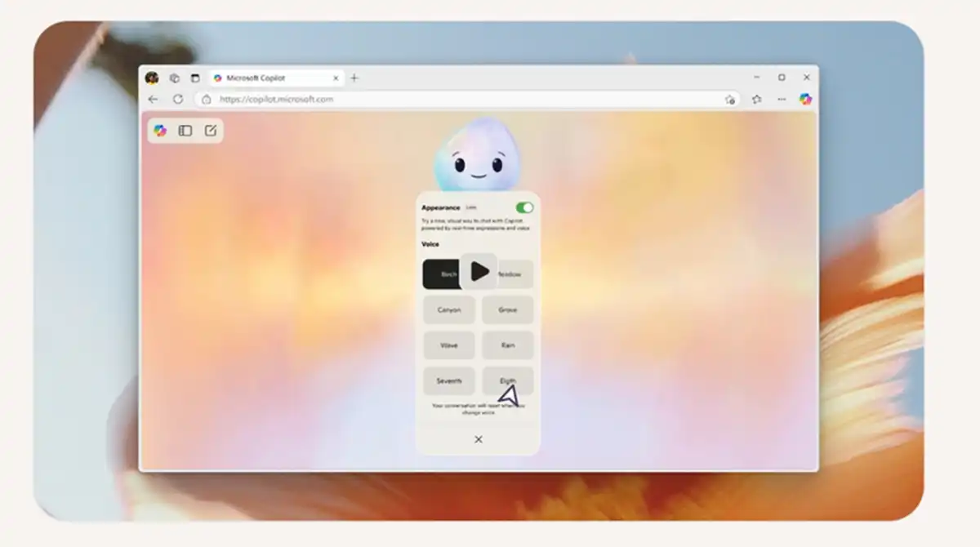Open the tab actions menu icon
The image size is (980, 547).
tap(194, 78)
